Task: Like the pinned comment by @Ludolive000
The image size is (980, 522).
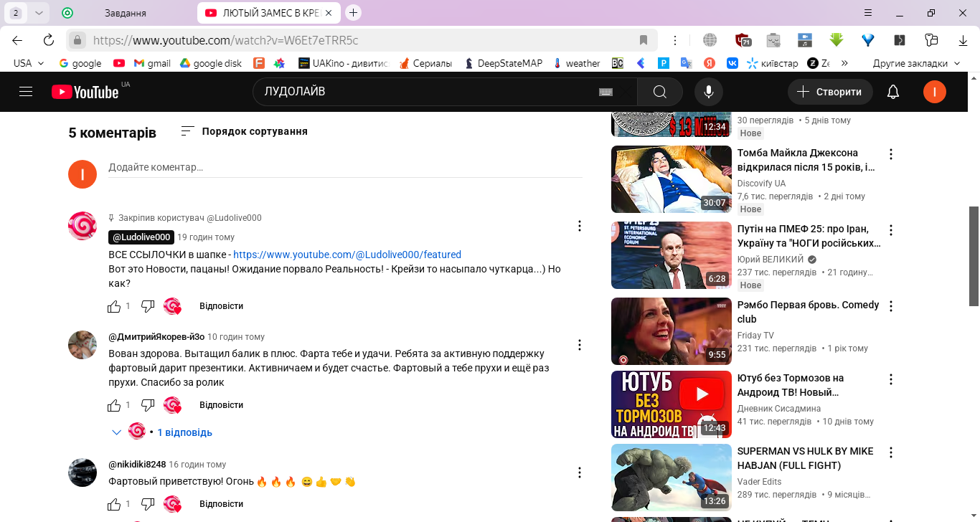Action: 114,306
